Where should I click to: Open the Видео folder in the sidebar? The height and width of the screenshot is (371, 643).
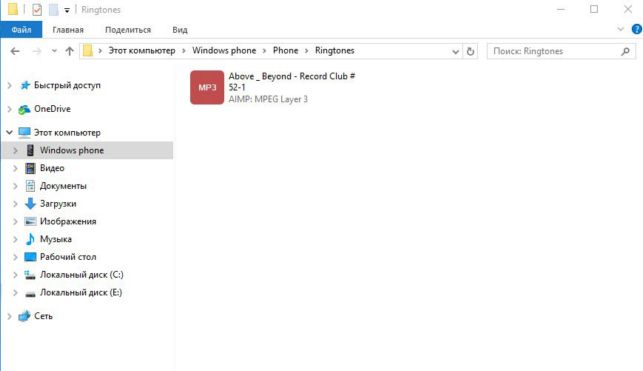[52, 168]
